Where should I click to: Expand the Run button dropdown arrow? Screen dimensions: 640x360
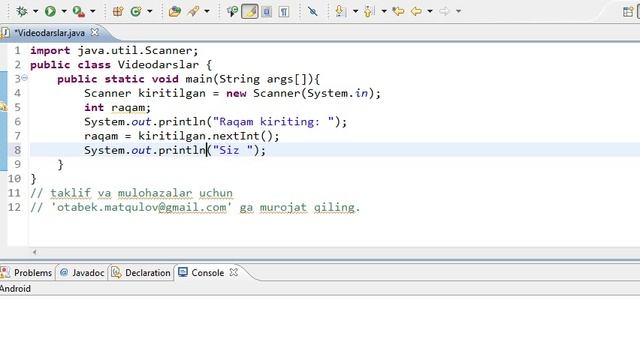pos(64,11)
